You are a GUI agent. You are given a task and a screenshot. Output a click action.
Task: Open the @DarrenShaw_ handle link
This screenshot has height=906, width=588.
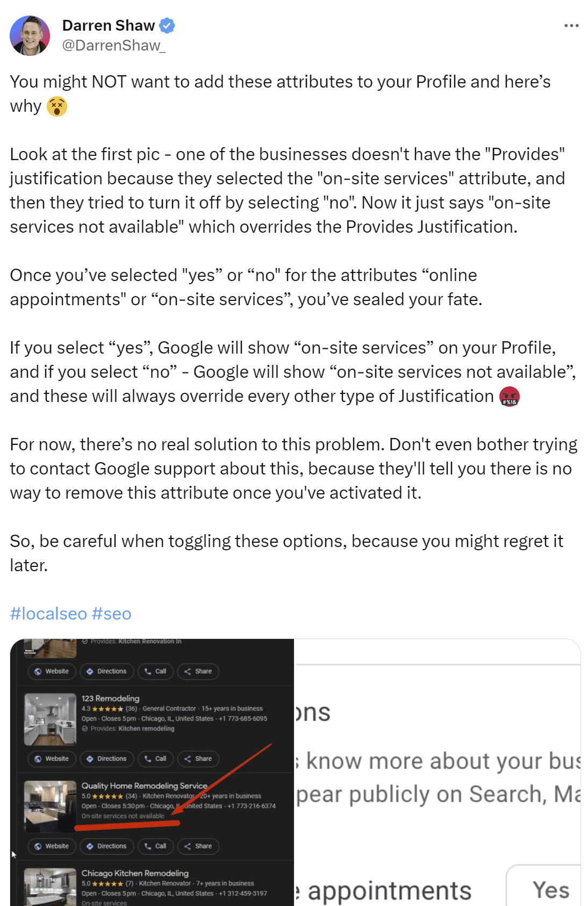(113, 46)
